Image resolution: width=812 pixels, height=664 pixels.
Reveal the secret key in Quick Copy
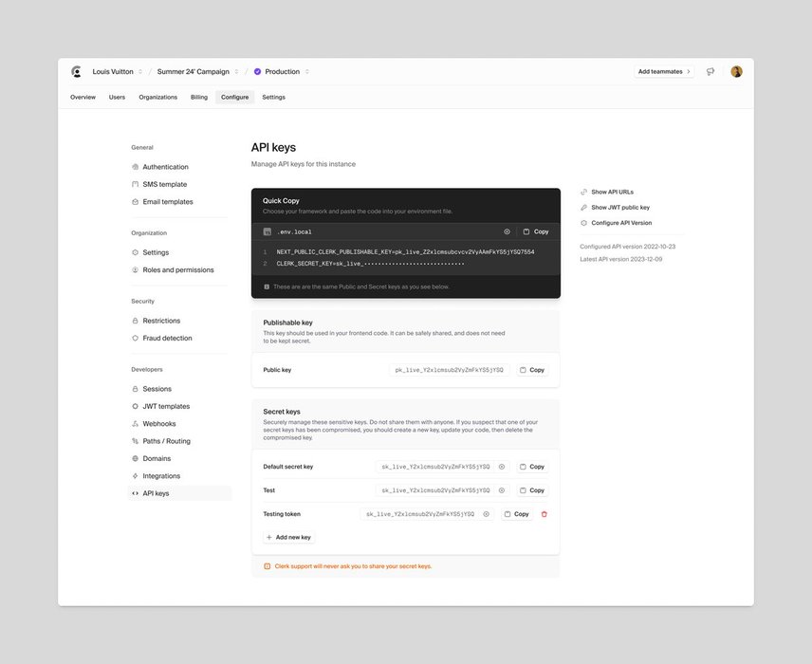pyautogui.click(x=507, y=231)
